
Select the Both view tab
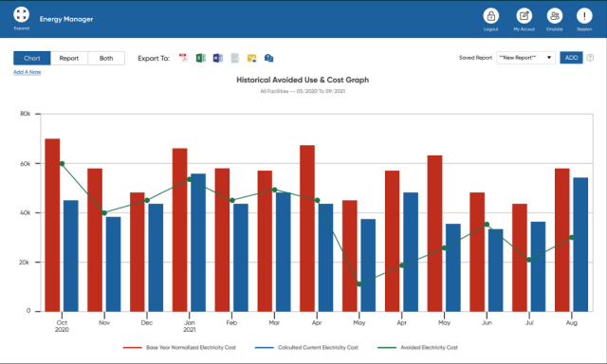coord(106,58)
